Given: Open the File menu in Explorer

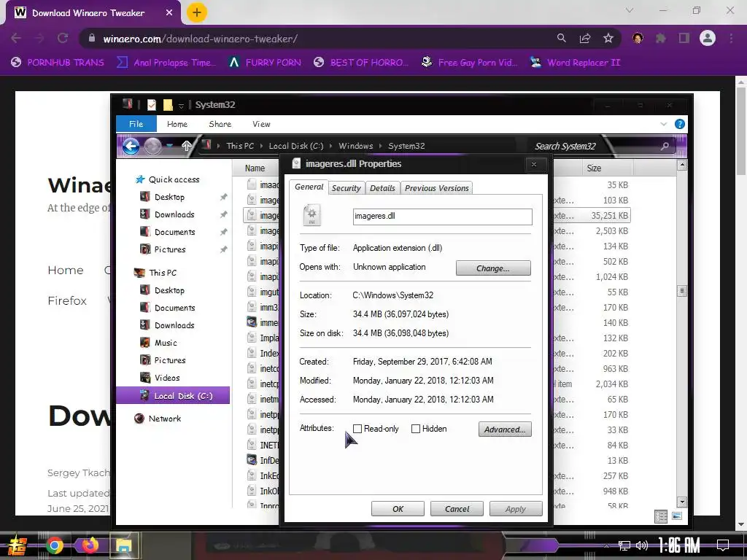Looking at the screenshot, I should pos(136,124).
